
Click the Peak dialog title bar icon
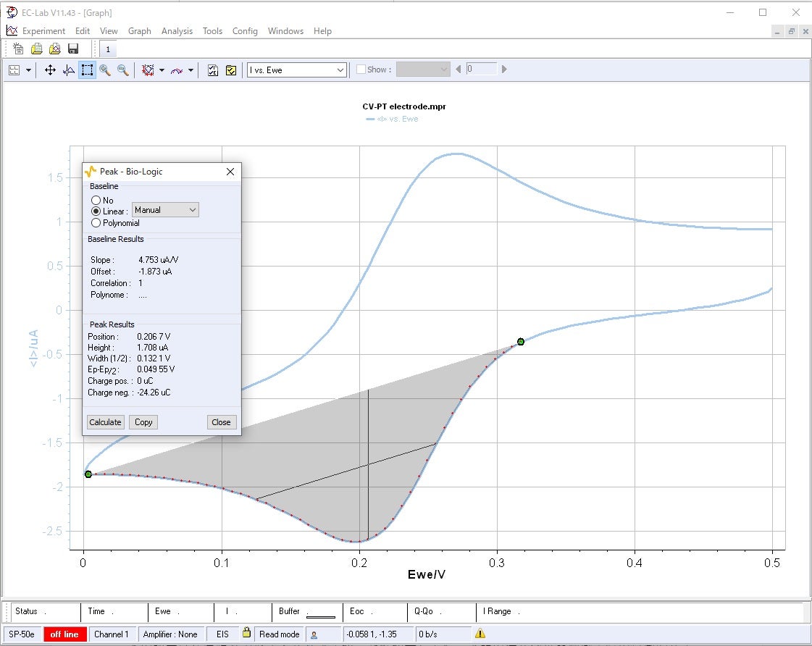[91, 172]
